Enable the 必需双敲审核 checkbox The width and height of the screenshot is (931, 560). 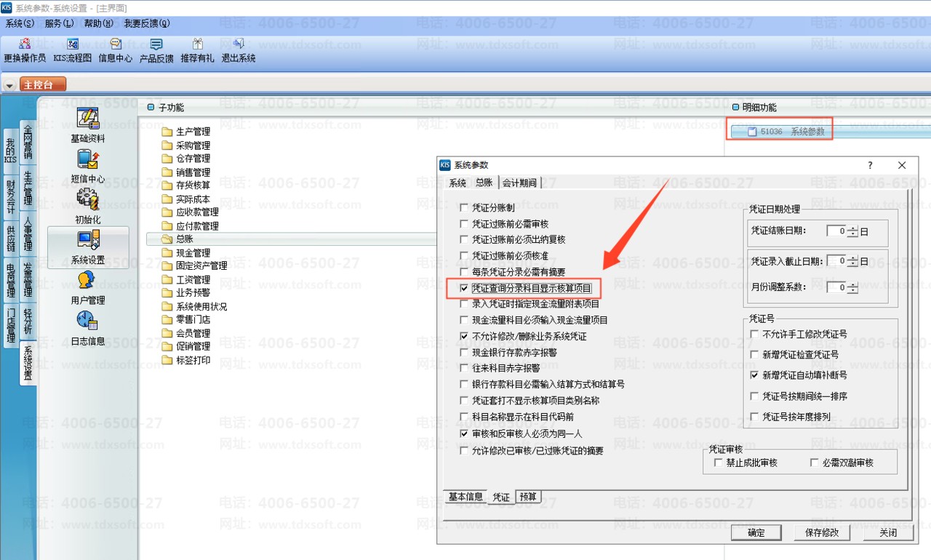(x=815, y=463)
